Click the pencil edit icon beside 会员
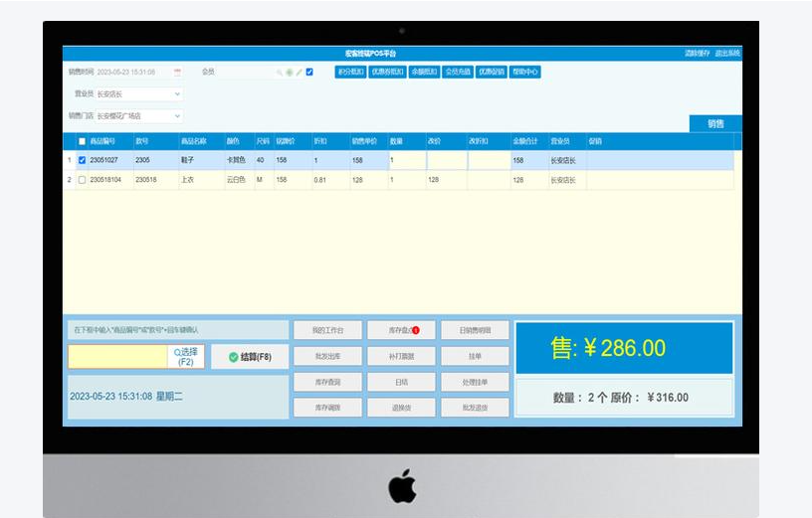 point(299,73)
